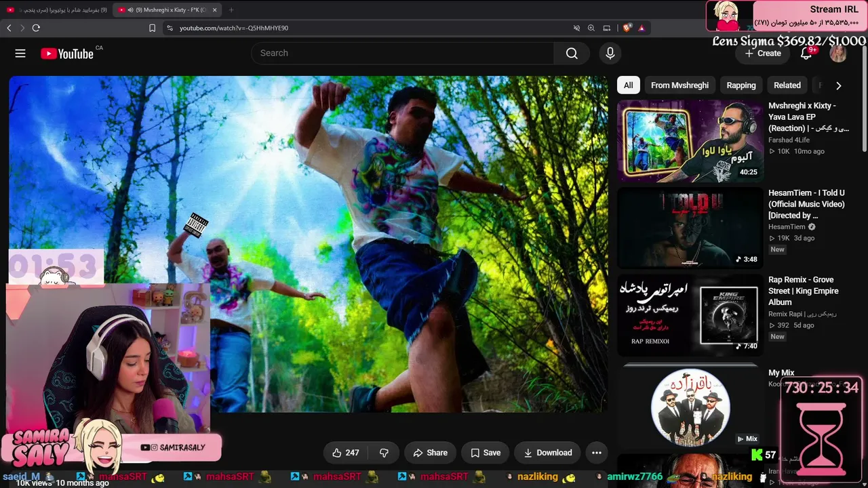868x488 pixels.
Task: Open the zoom magnifier icon in the address bar
Action: click(x=591, y=28)
